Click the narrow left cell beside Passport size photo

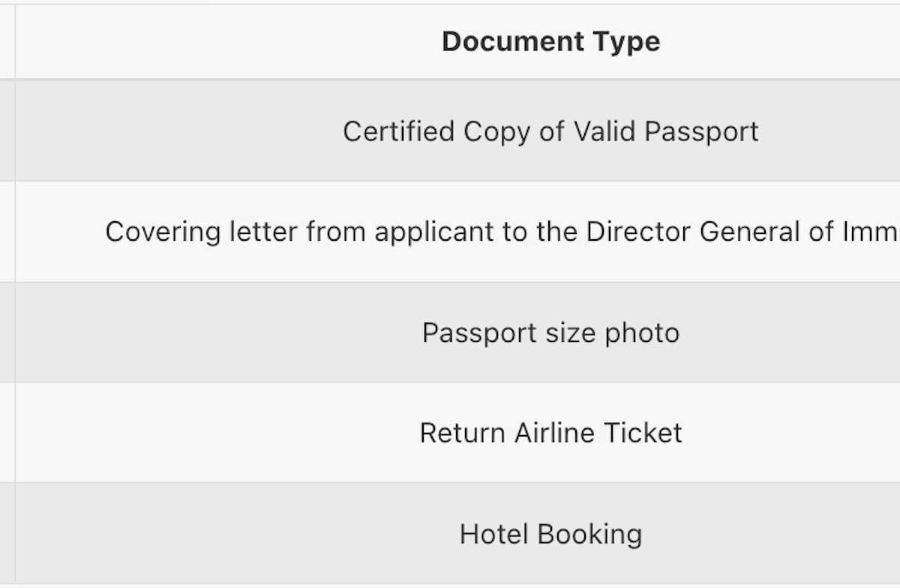[7, 332]
